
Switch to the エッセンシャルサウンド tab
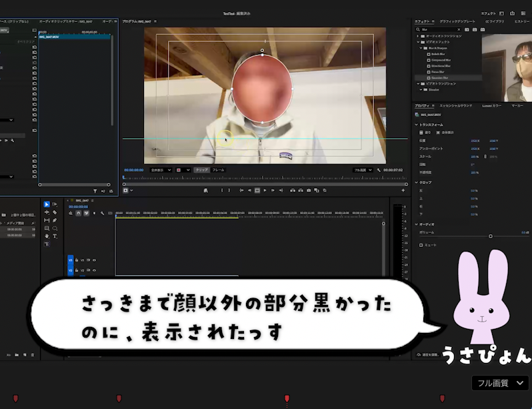[x=455, y=105]
